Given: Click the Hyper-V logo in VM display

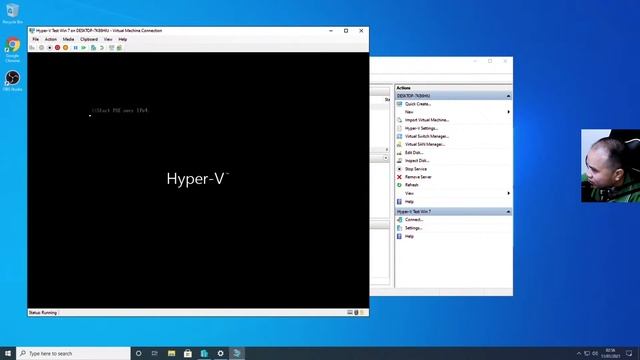Looking at the screenshot, I should click(198, 179).
